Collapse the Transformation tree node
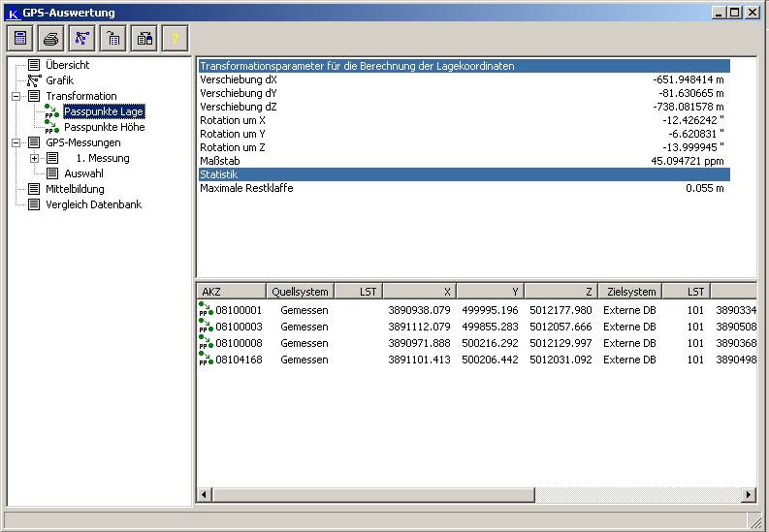The width and height of the screenshot is (769, 532). (16, 96)
